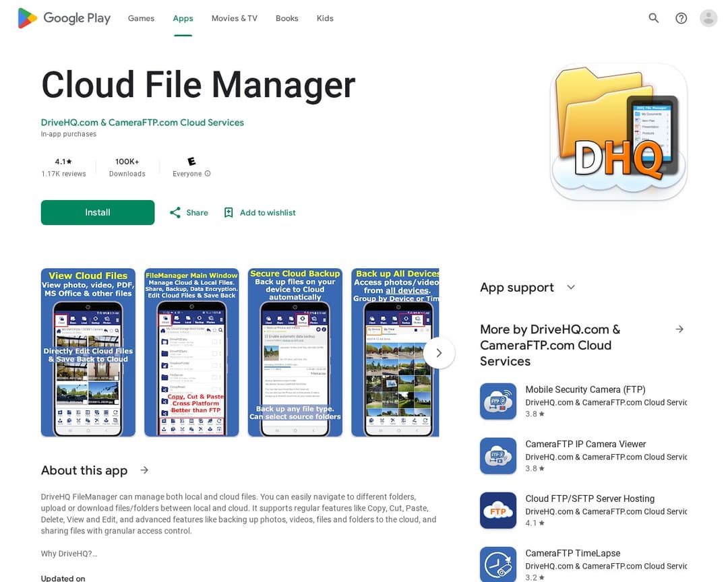728x582 pixels.
Task: Open CameraFTP IP Camera Viewer app icon
Action: (498, 456)
